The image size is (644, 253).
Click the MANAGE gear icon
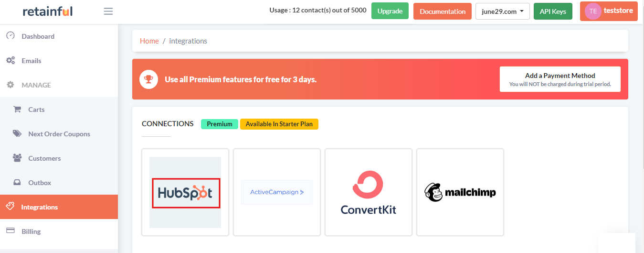pyautogui.click(x=10, y=85)
